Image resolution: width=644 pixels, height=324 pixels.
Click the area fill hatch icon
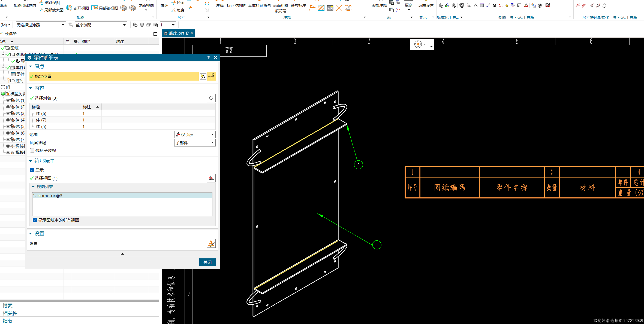pos(321,8)
